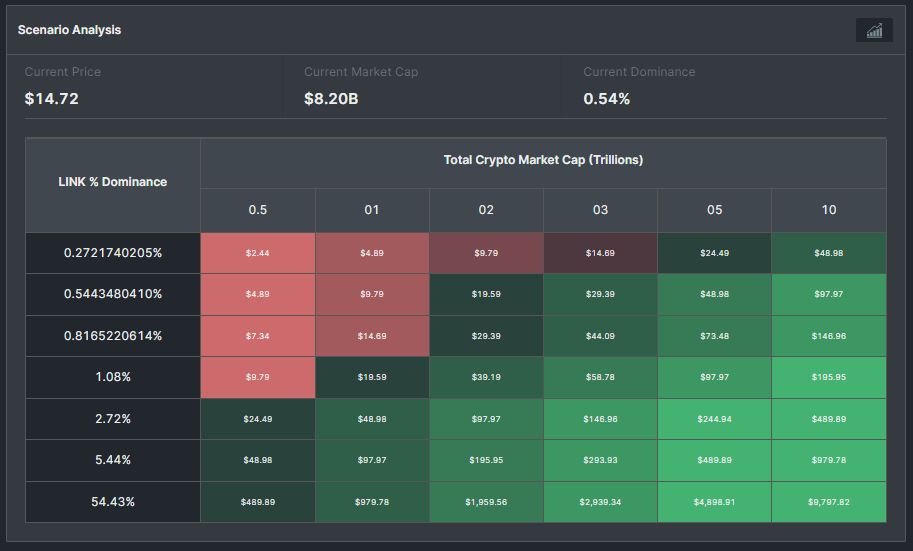Click $29.39 in the 0.5443480410% row
Viewport: 913px width, 551px height.
tap(600, 294)
